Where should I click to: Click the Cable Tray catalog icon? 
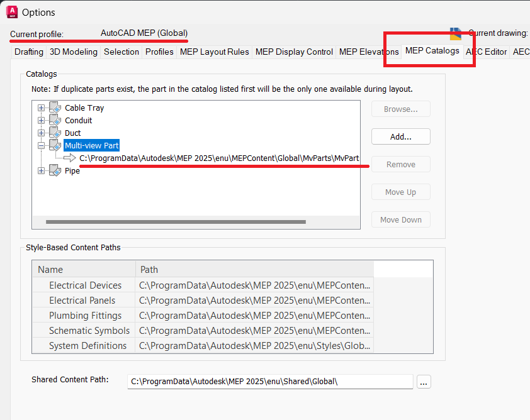pyautogui.click(x=55, y=108)
